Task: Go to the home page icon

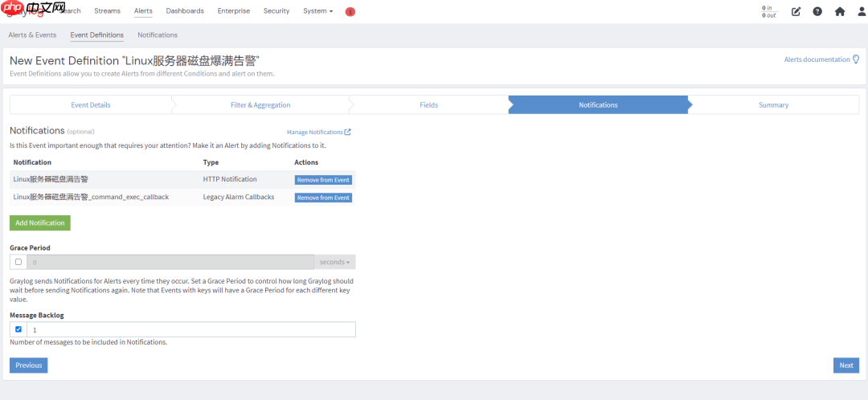Action: [x=840, y=11]
